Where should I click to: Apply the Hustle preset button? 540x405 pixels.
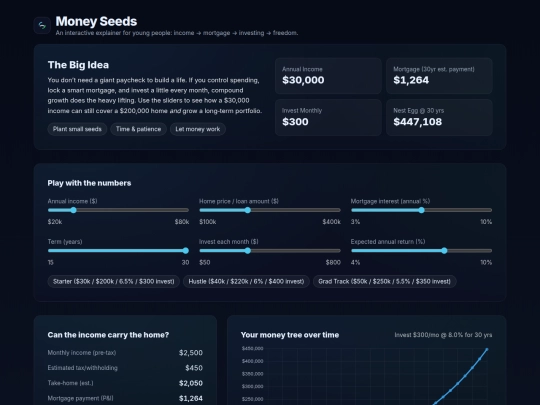[x=246, y=281]
